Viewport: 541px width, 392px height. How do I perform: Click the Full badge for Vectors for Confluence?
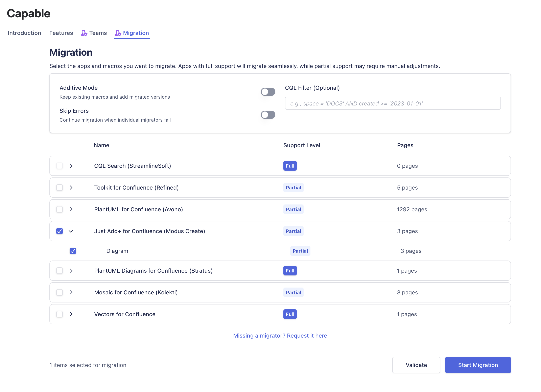tap(290, 314)
